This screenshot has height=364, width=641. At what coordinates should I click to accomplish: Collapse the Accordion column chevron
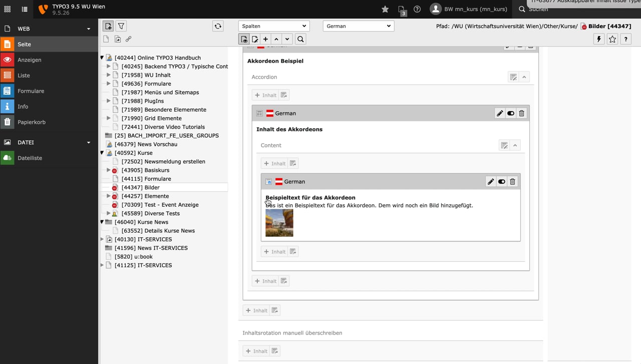[524, 77]
